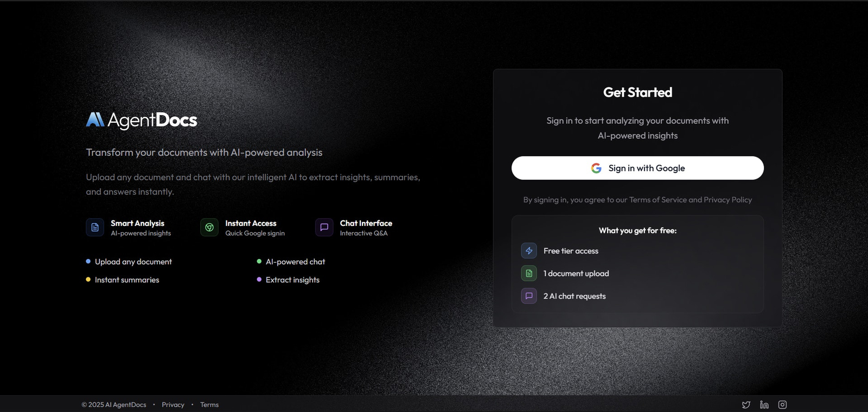
Task: Sign in with Google
Action: (x=637, y=168)
